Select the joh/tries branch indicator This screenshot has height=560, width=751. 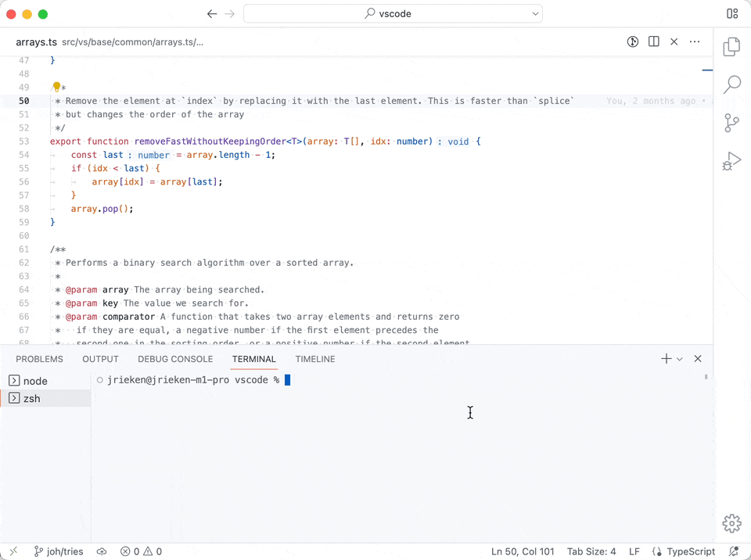(x=59, y=551)
